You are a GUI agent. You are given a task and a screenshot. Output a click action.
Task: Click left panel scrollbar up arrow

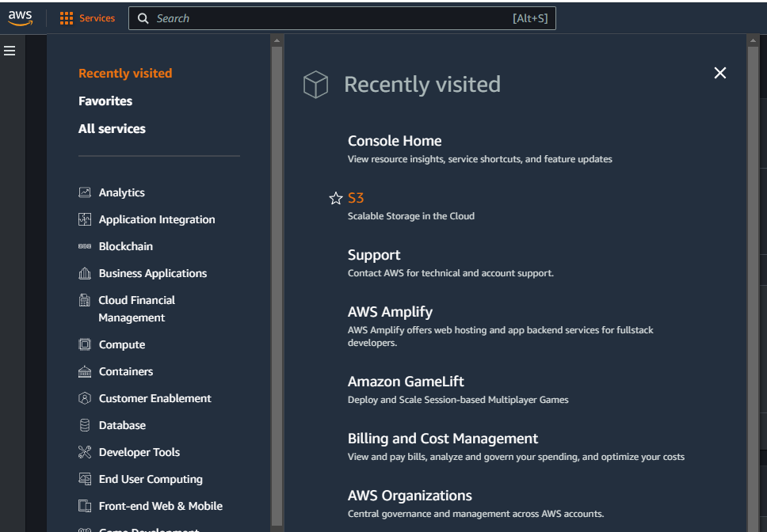click(x=277, y=40)
